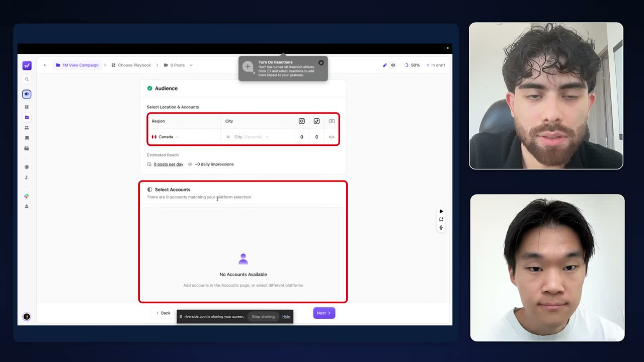
Task: Click the purple app logo in sidebar
Action: point(27,65)
